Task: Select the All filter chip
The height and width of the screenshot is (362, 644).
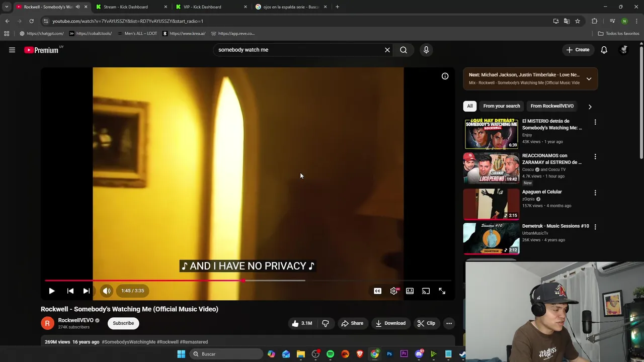Action: tap(469, 106)
